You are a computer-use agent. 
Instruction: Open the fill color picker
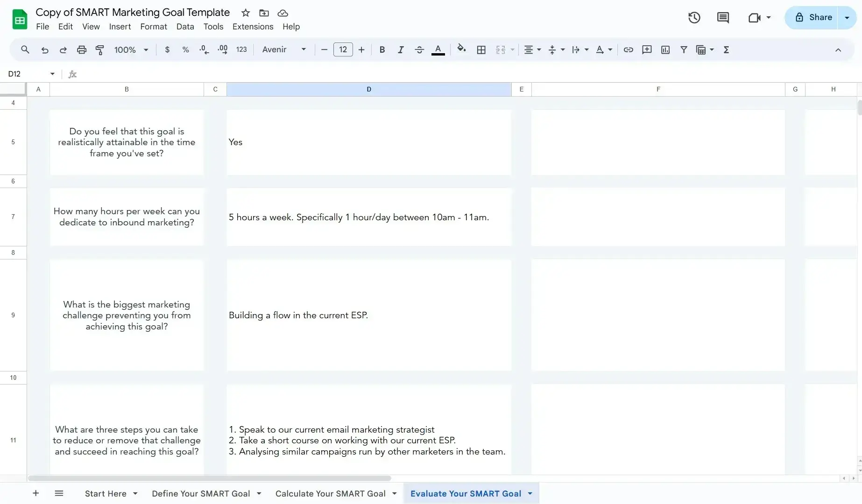click(x=461, y=49)
